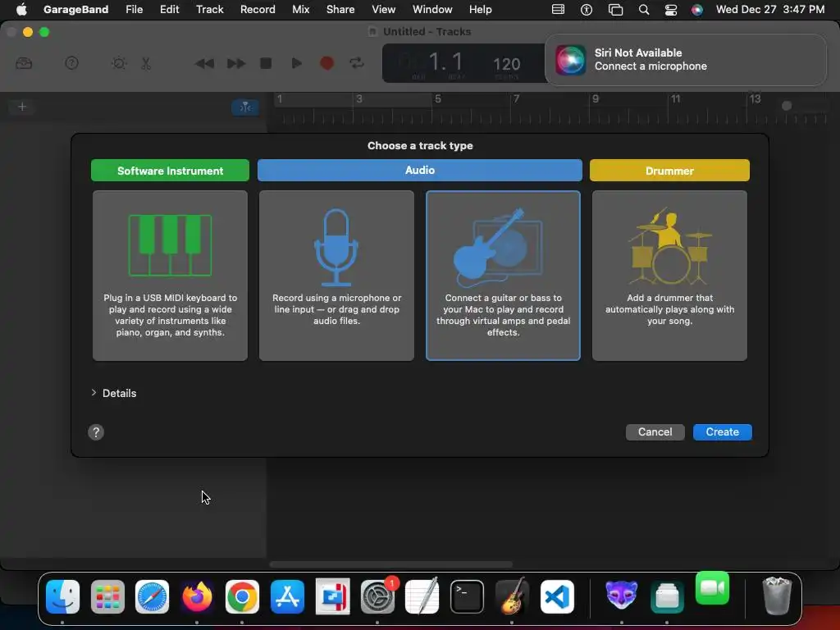Open TextEdit from the Dock

point(422,596)
